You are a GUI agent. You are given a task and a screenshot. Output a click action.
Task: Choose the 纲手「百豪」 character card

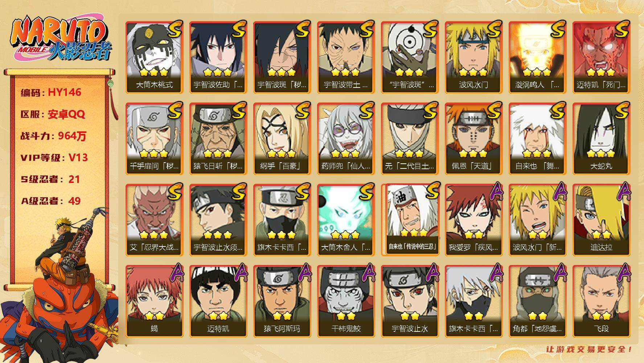click(282, 139)
